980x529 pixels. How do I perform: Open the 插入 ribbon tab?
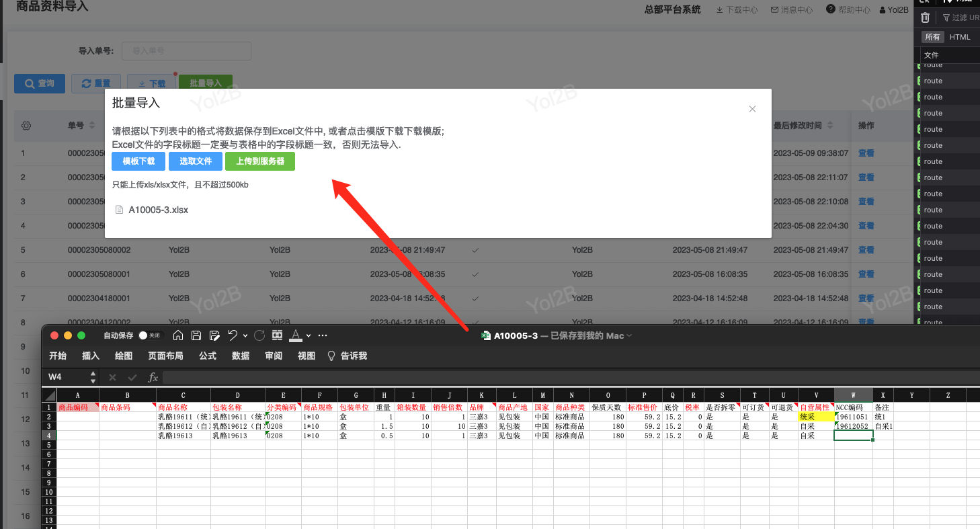[x=91, y=356]
